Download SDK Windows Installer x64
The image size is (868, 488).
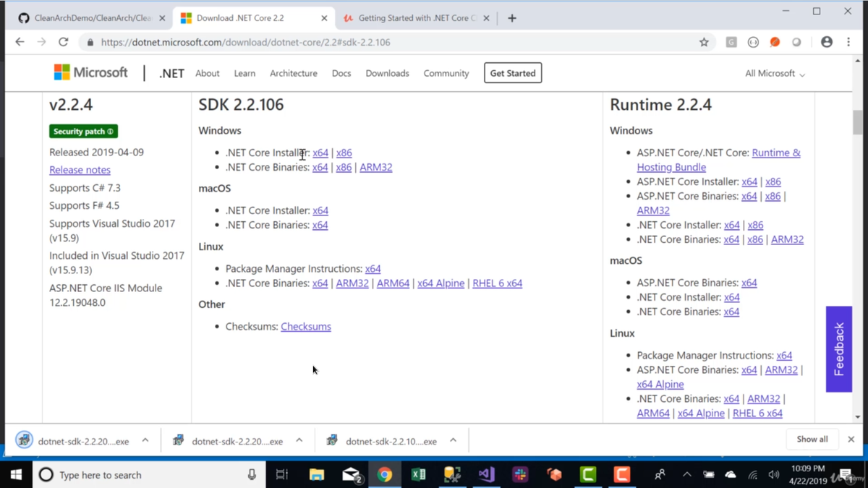point(320,153)
